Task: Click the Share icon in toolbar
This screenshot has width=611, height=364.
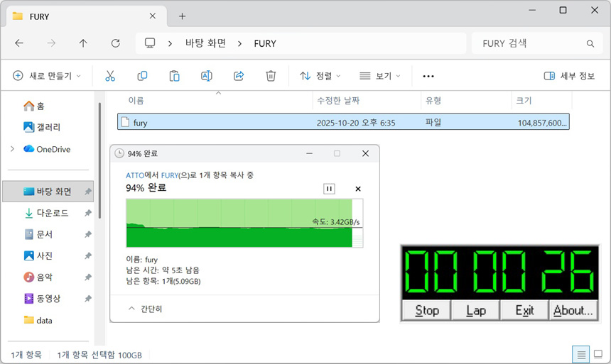Action: click(239, 76)
